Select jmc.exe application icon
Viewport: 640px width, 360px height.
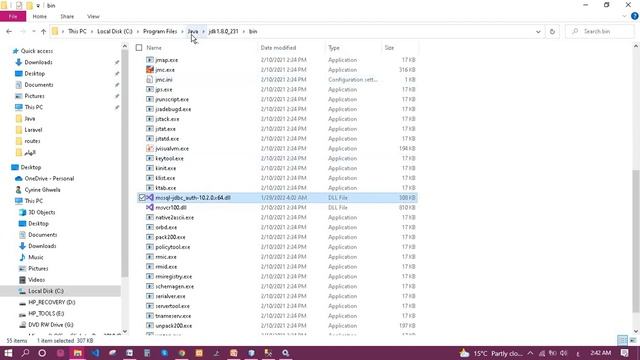pyautogui.click(x=150, y=70)
